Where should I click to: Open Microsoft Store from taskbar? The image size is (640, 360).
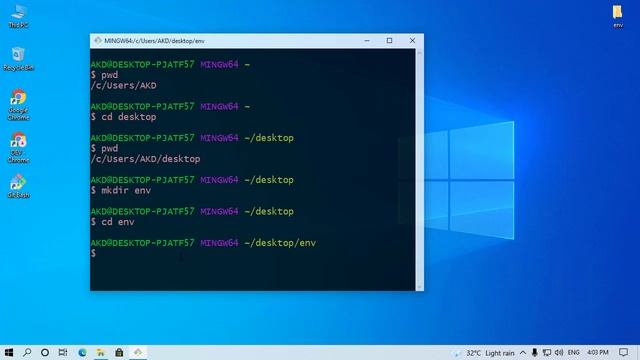coord(119,352)
